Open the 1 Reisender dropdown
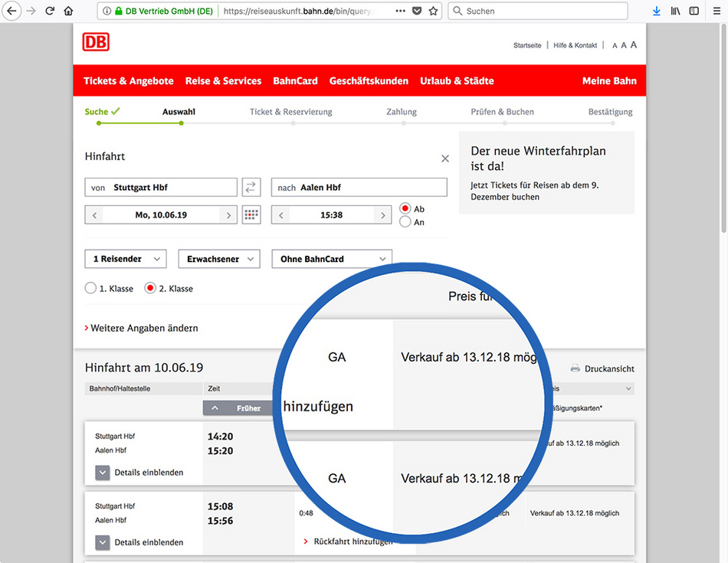728x563 pixels. (x=126, y=259)
